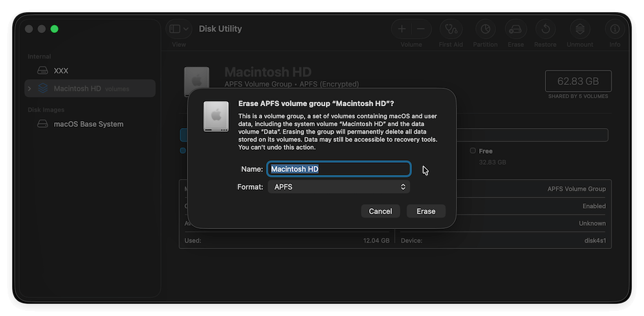Click the storage usage bar

point(394,135)
